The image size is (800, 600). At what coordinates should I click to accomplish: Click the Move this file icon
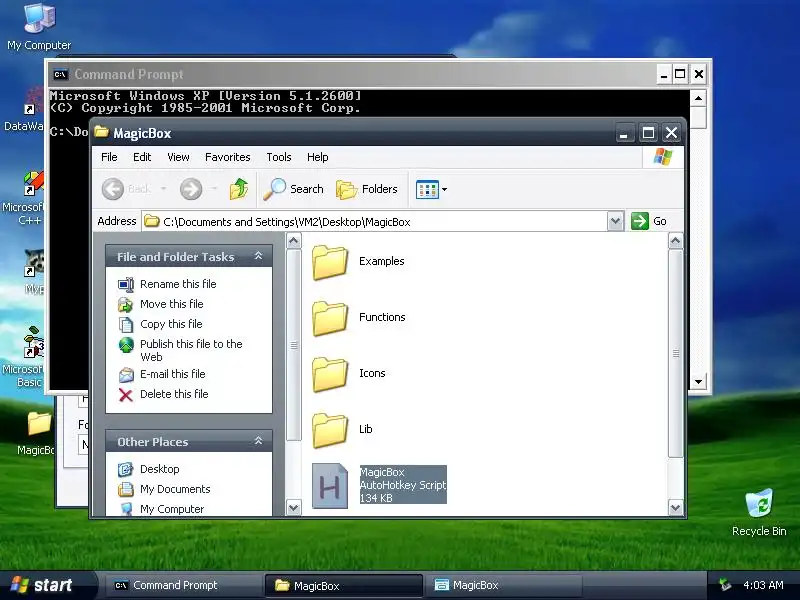click(x=126, y=305)
